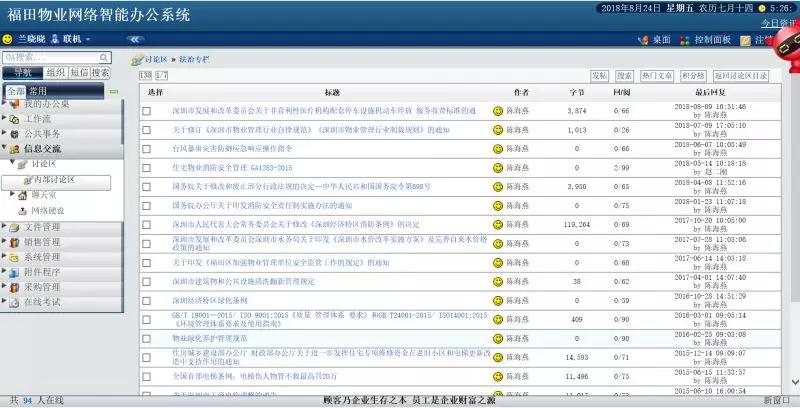The image size is (800, 408).
Task: Click the 桌面 icon in top bar
Action: pyautogui.click(x=643, y=40)
